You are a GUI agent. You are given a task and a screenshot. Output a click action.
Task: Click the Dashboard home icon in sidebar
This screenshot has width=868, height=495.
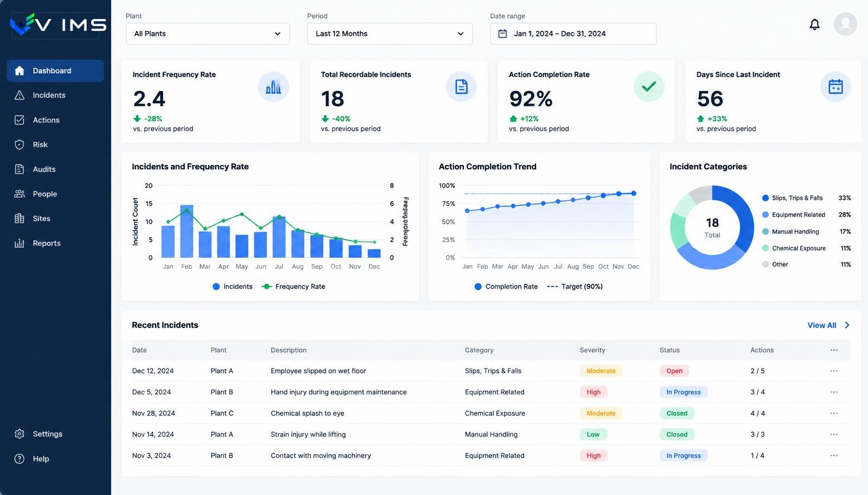tap(20, 71)
